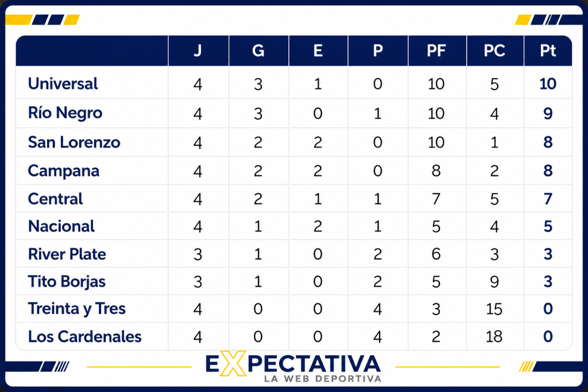This screenshot has width=588, height=392.
Task: Click the Treinta y Tres team name
Action: click(76, 309)
